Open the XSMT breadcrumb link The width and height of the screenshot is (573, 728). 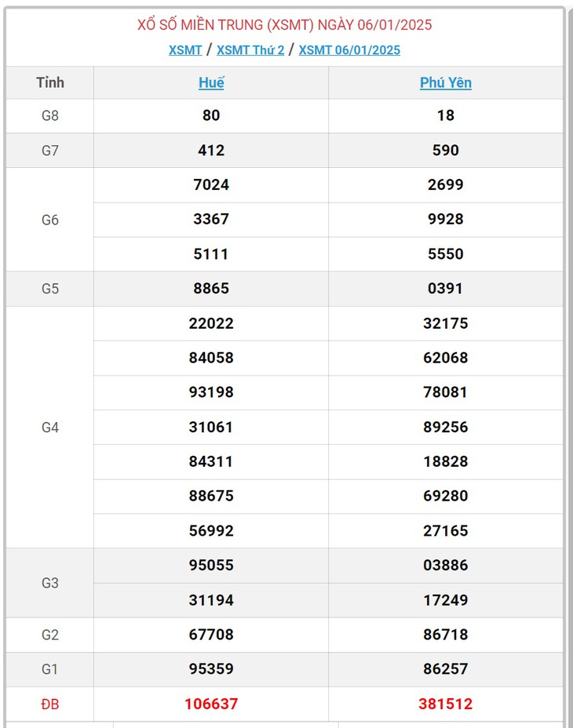(x=185, y=50)
